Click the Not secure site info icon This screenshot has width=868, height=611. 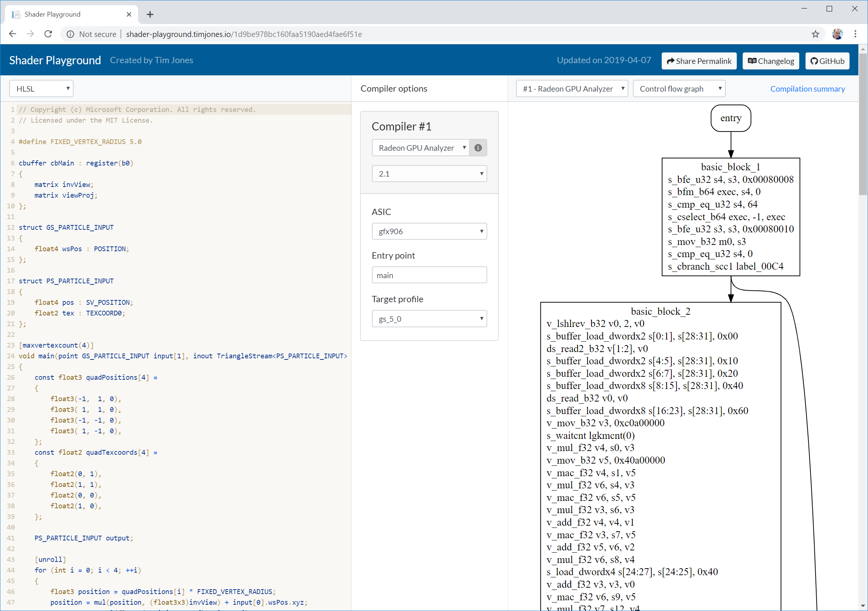pyautogui.click(x=70, y=34)
